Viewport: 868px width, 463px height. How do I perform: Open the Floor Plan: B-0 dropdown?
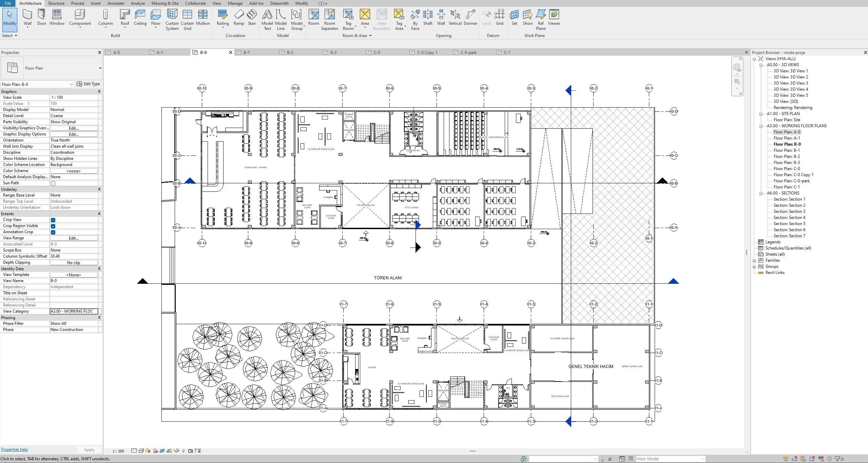click(71, 85)
